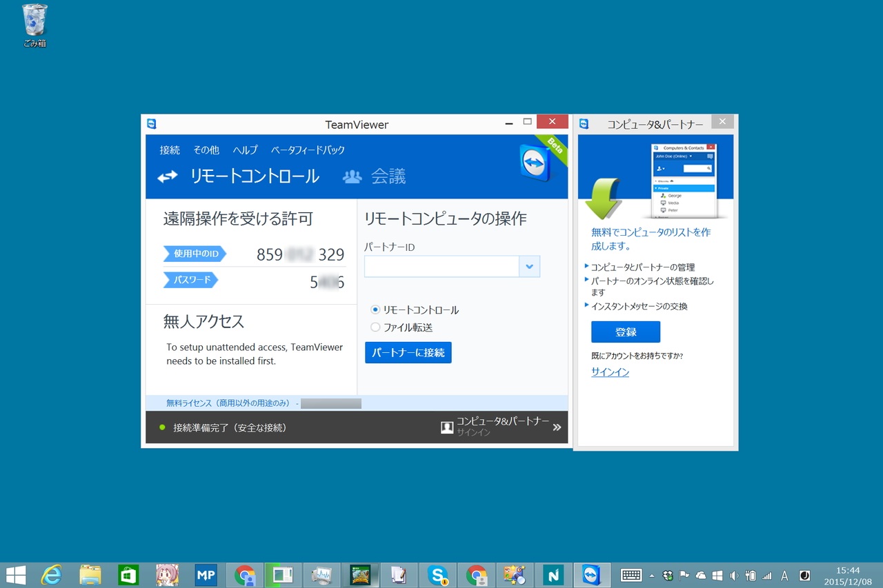Image resolution: width=883 pixels, height=588 pixels.
Task: Select the リモートコントロール radio button
Action: [x=375, y=310]
